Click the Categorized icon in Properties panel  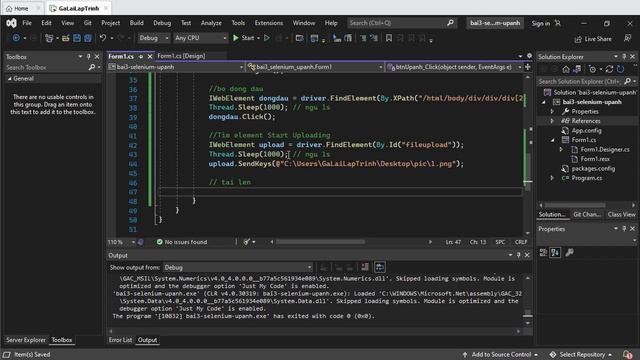(543, 253)
